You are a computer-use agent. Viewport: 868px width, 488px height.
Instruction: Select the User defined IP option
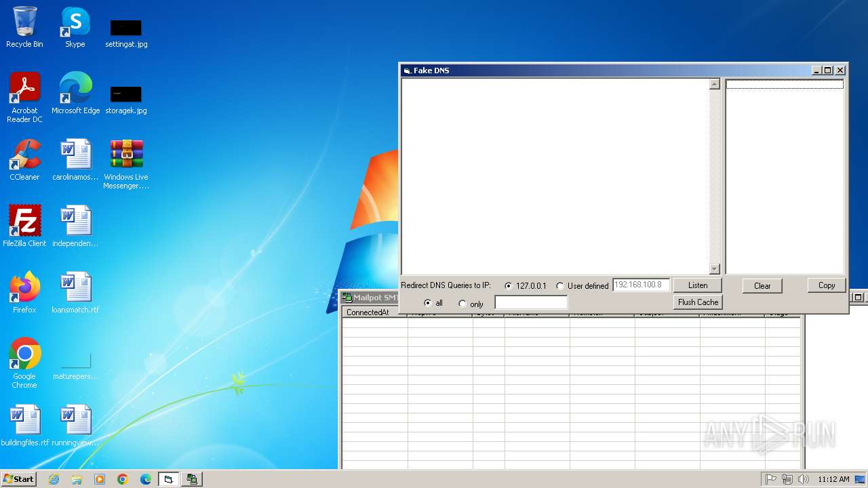click(583, 286)
